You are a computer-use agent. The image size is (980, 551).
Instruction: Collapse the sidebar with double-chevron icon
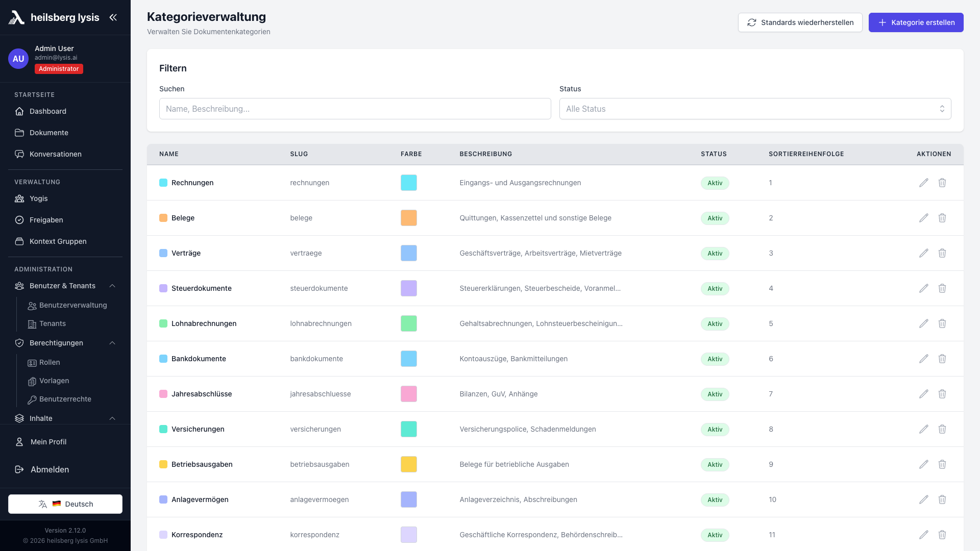coord(113,17)
